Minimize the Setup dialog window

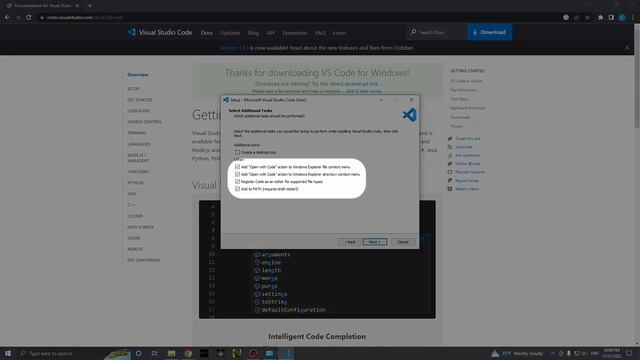pos(381,100)
